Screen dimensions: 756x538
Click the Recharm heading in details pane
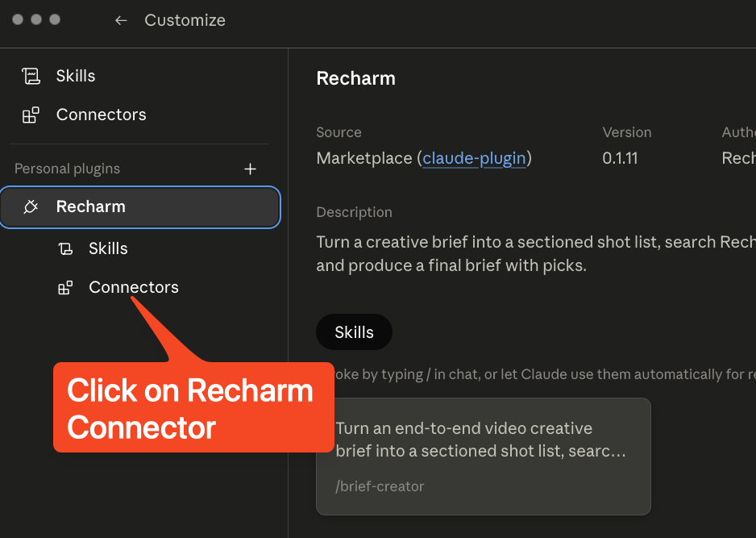click(355, 79)
